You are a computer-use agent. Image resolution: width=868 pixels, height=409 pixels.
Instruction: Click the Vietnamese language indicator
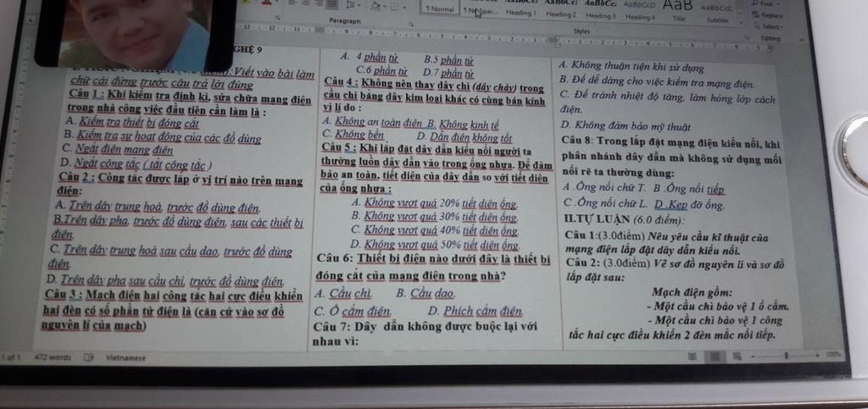click(x=125, y=358)
